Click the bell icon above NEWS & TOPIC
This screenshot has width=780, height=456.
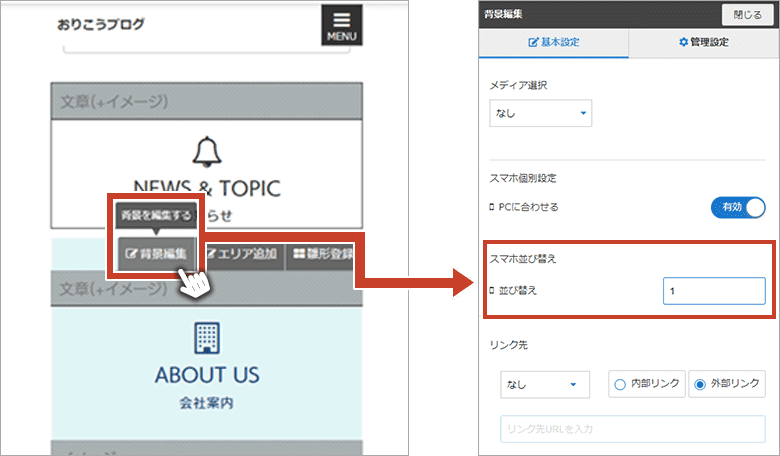[206, 150]
